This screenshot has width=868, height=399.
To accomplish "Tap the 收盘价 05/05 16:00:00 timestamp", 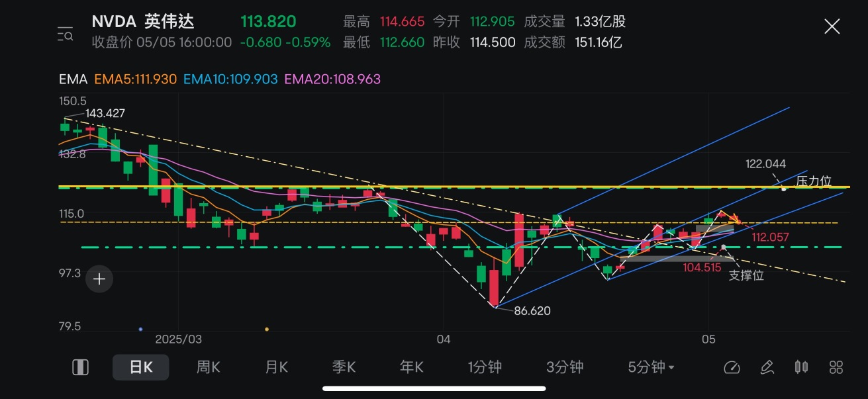I will coord(162,42).
